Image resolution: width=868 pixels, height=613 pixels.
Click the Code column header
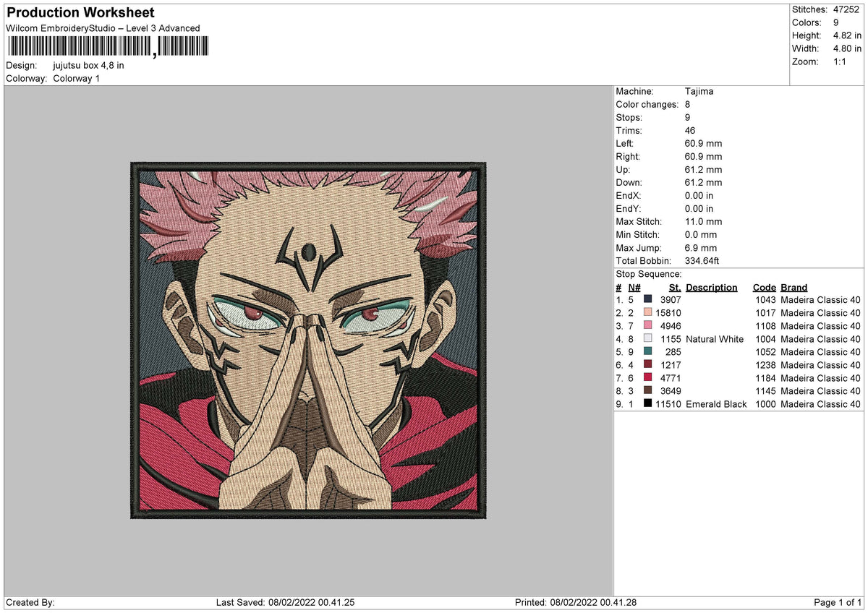[764, 288]
